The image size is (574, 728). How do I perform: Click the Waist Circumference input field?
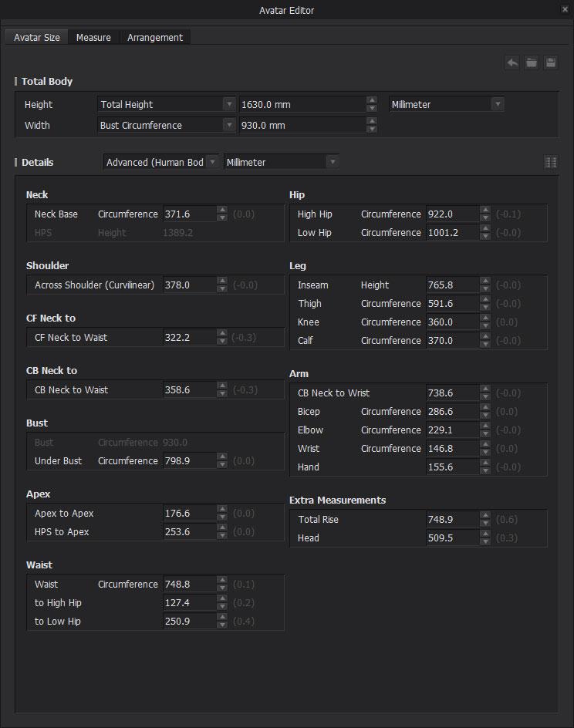coord(188,585)
